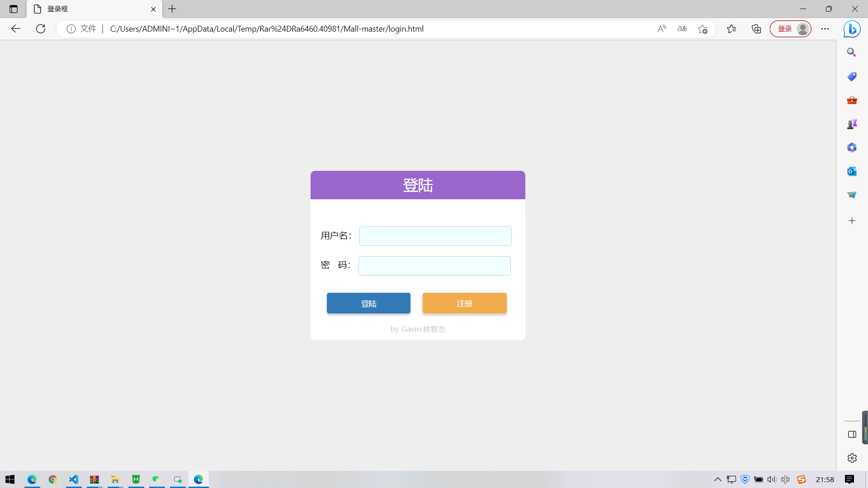
Task: Click the browser profile 登录 button
Action: click(791, 29)
